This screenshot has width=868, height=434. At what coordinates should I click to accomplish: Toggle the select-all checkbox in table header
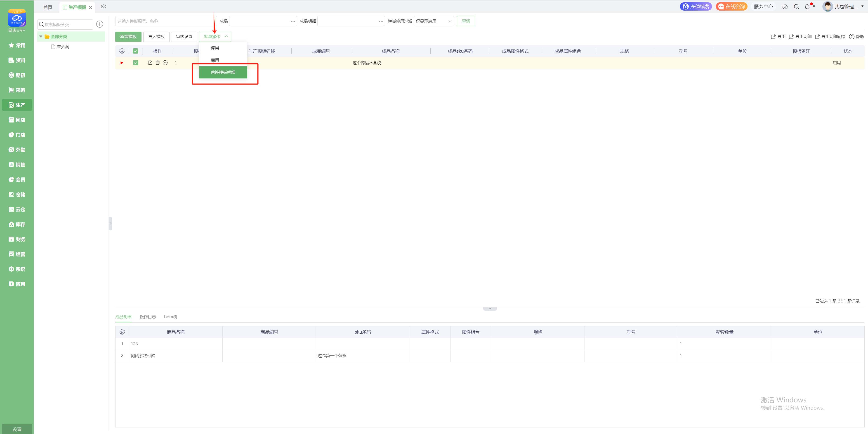[x=135, y=51]
